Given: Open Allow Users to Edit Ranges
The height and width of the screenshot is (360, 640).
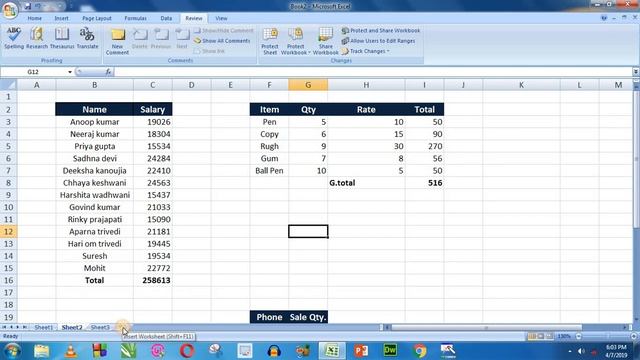Looking at the screenshot, I should tap(378, 41).
